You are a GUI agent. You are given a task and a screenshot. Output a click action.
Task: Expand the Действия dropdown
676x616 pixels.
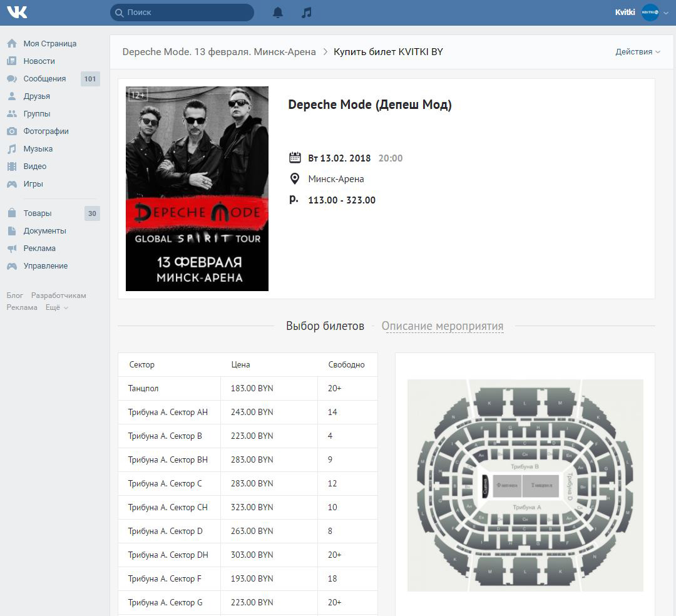tap(638, 52)
